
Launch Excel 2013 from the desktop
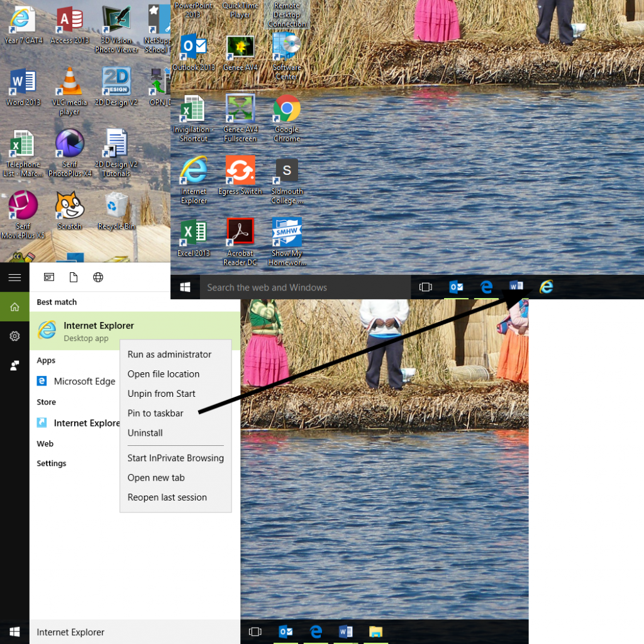pyautogui.click(x=193, y=233)
